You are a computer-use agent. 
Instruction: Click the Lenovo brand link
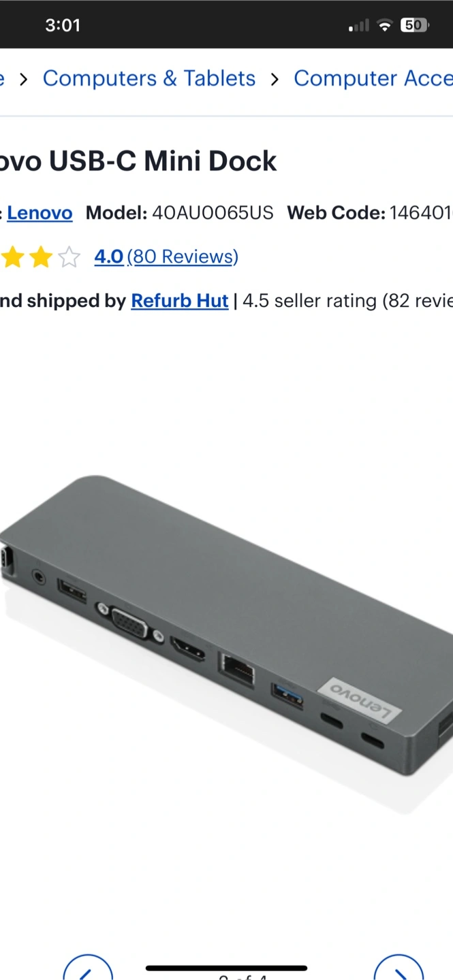pos(40,213)
